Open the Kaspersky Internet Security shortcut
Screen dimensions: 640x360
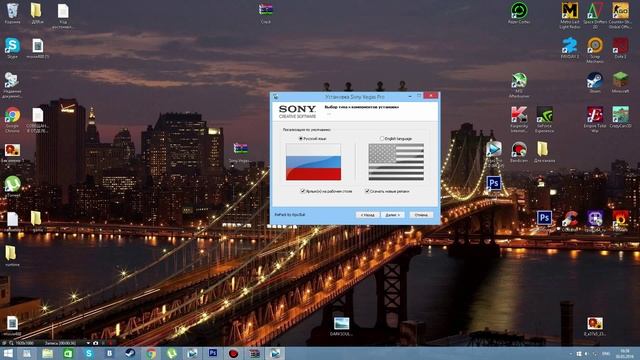coord(519,120)
